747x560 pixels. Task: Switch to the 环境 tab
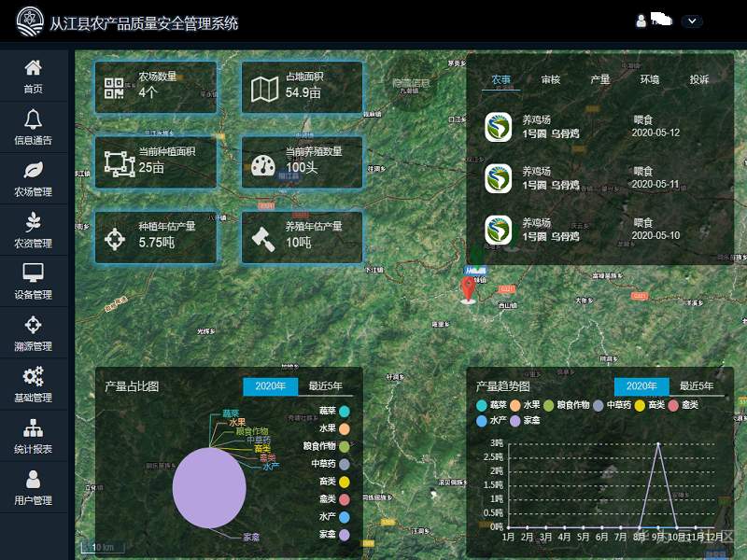(649, 79)
